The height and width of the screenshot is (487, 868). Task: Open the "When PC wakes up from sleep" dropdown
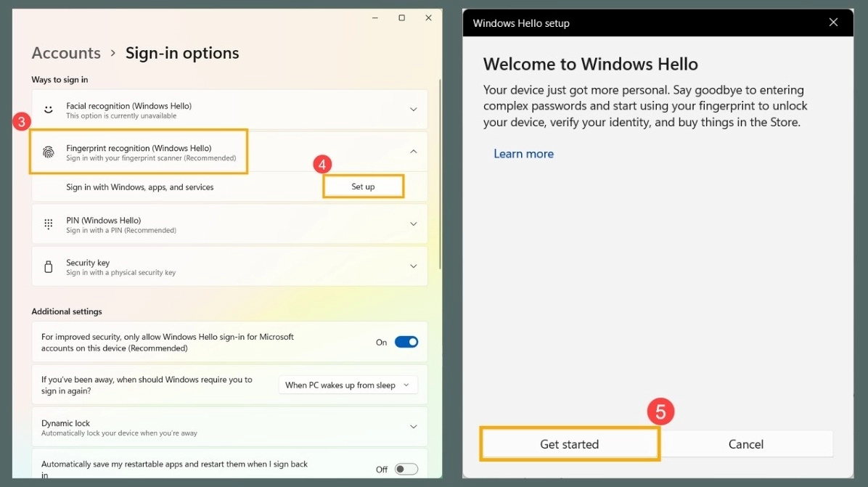(x=348, y=385)
